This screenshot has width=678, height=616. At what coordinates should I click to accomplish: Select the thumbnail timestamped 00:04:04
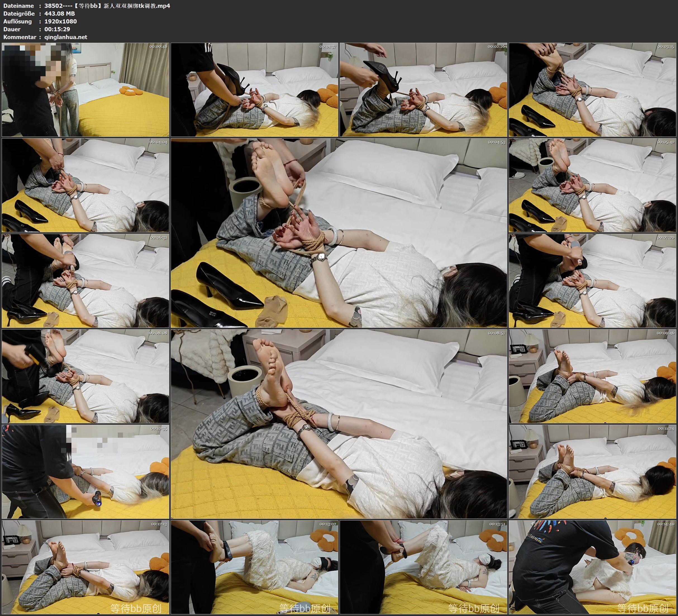pyautogui.click(x=85, y=185)
